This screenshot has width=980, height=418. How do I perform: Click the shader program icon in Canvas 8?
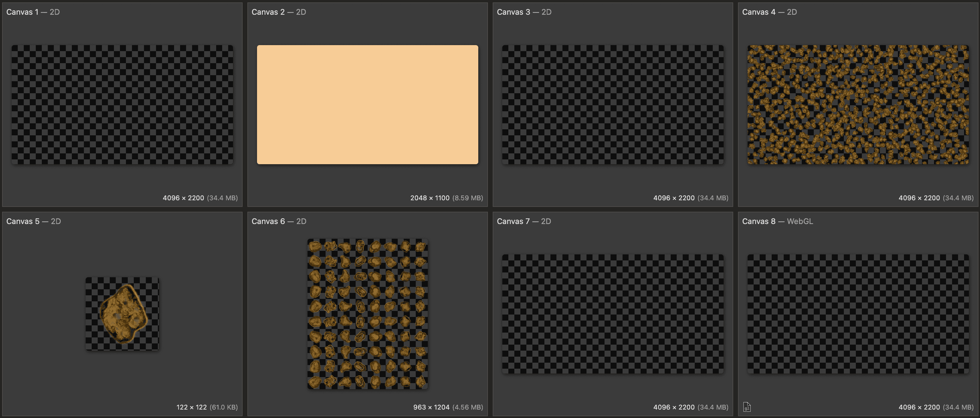(x=747, y=407)
